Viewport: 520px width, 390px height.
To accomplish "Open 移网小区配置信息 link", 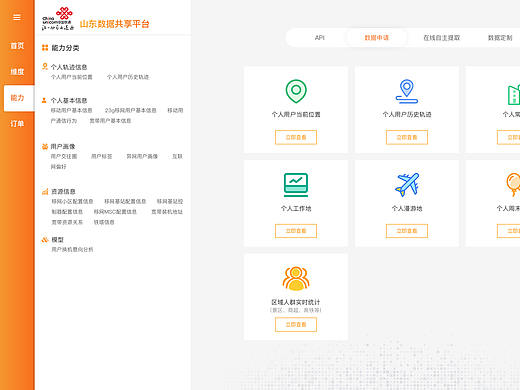I will tap(72, 201).
